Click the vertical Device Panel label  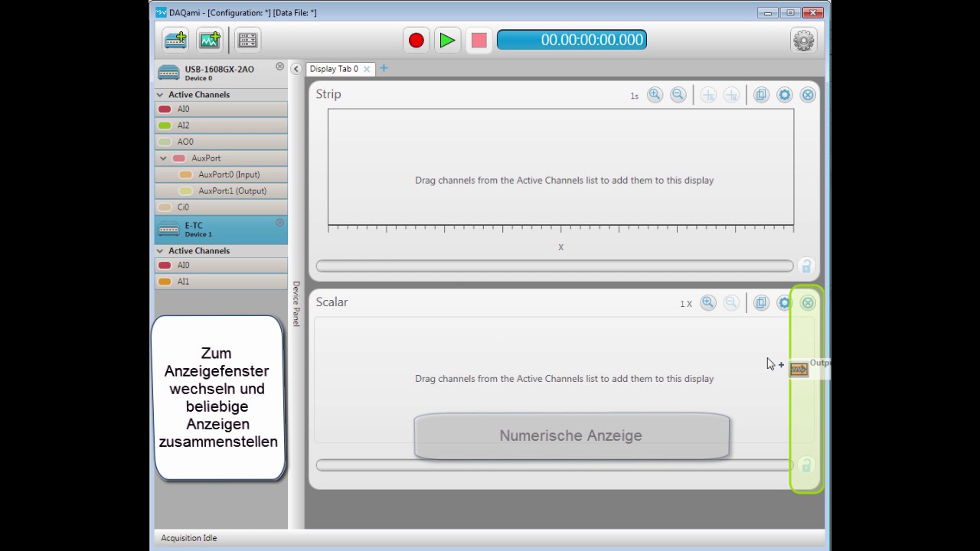pyautogui.click(x=296, y=304)
